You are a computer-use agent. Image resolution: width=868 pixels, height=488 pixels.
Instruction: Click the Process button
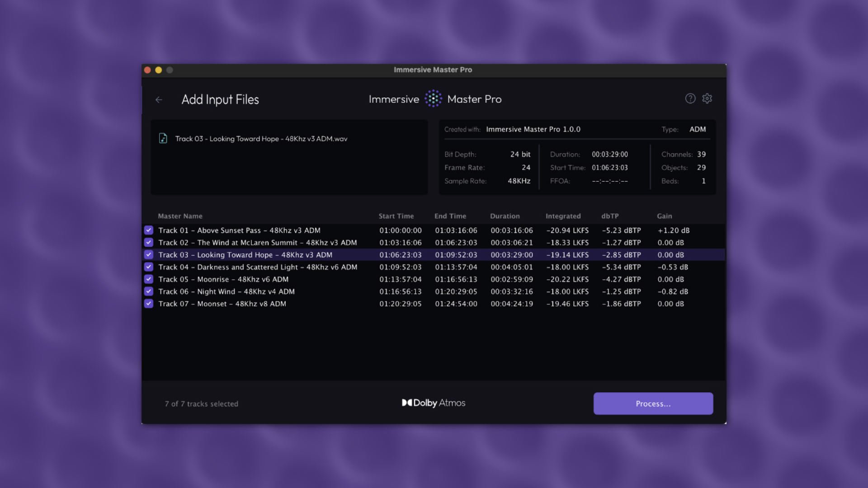tap(653, 404)
